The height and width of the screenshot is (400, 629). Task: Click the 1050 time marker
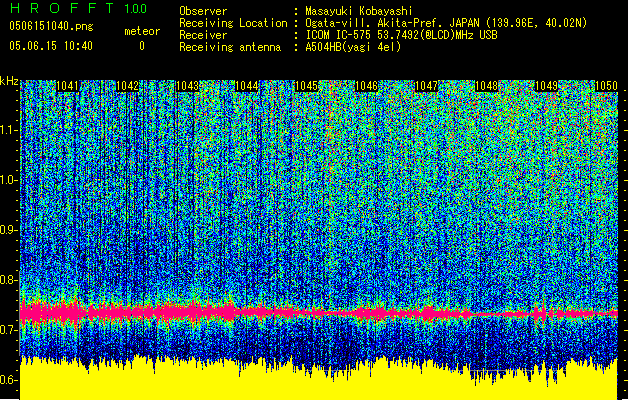(606, 87)
